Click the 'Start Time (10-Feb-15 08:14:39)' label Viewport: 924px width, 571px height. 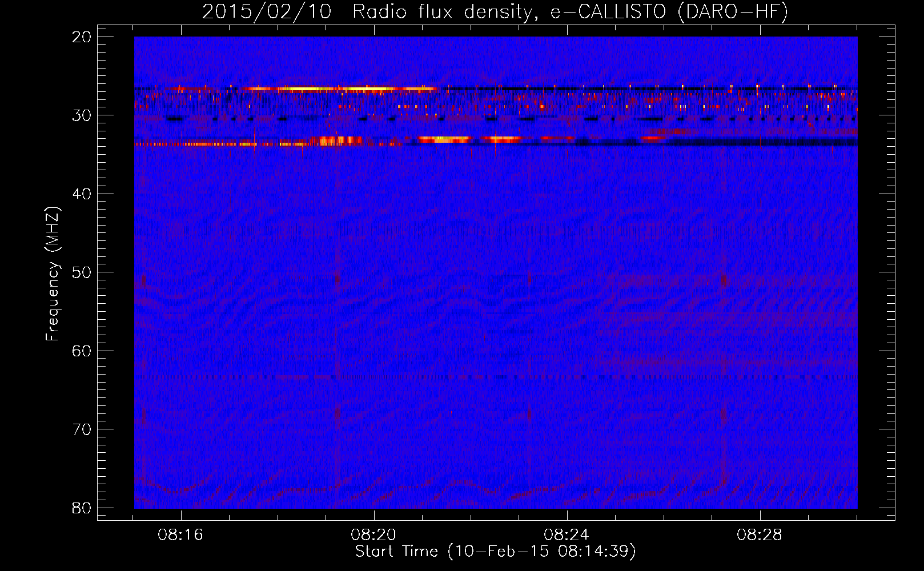pos(495,552)
